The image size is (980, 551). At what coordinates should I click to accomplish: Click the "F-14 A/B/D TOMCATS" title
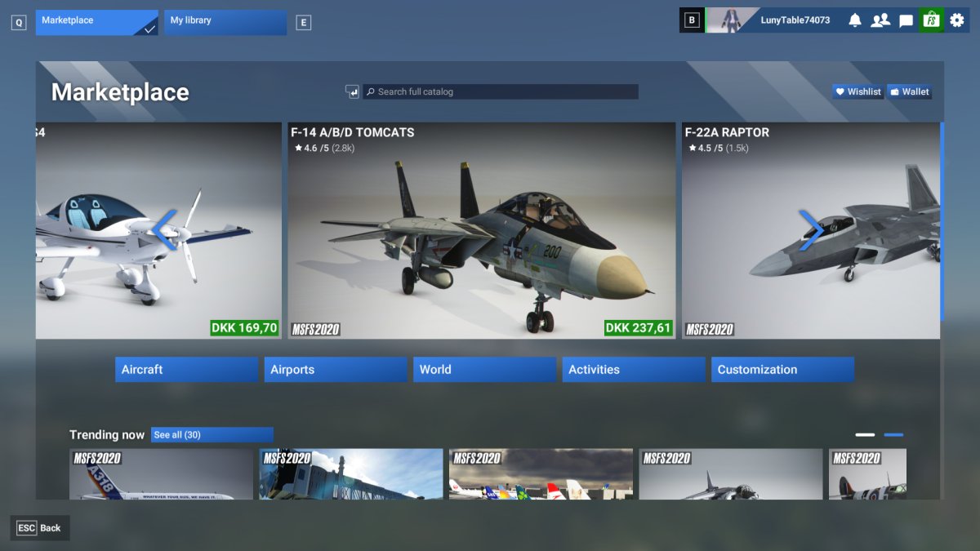[x=353, y=132]
